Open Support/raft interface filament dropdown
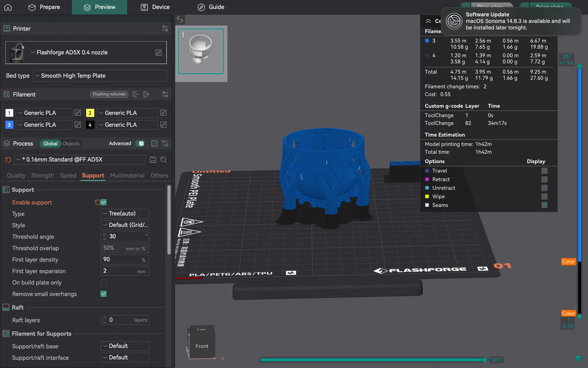Screen dimensions: 588x368 click(x=125, y=357)
